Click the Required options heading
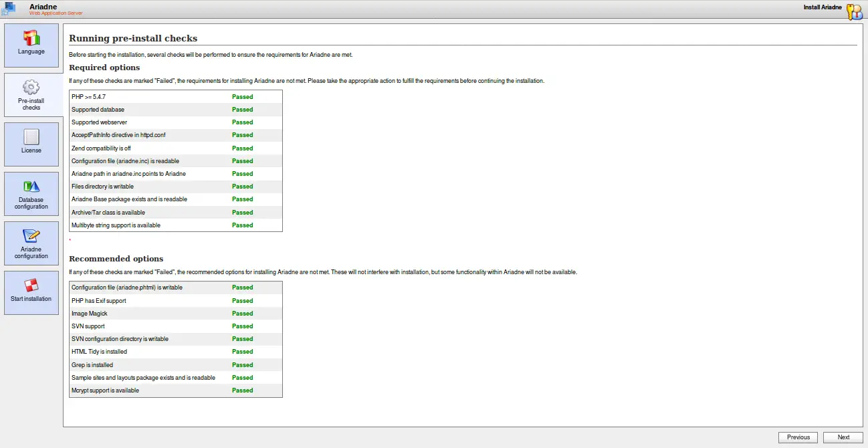Image resolution: width=868 pixels, height=448 pixels. pos(104,68)
